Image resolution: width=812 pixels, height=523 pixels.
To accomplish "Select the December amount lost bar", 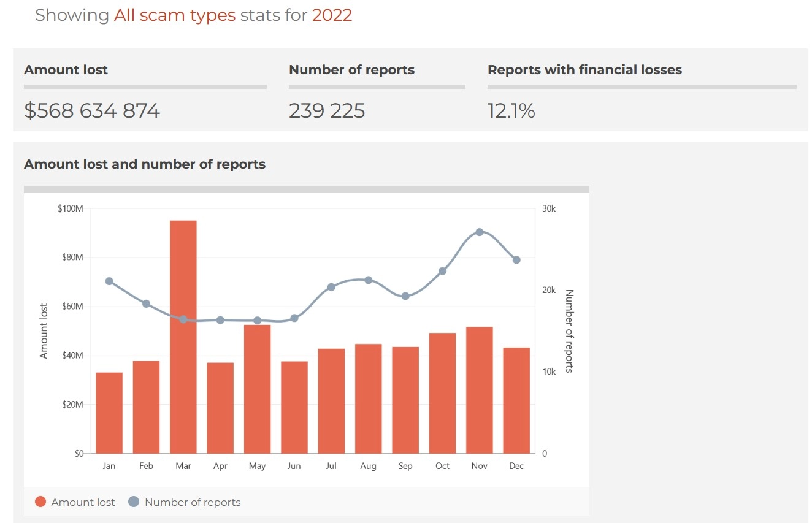I will point(516,401).
